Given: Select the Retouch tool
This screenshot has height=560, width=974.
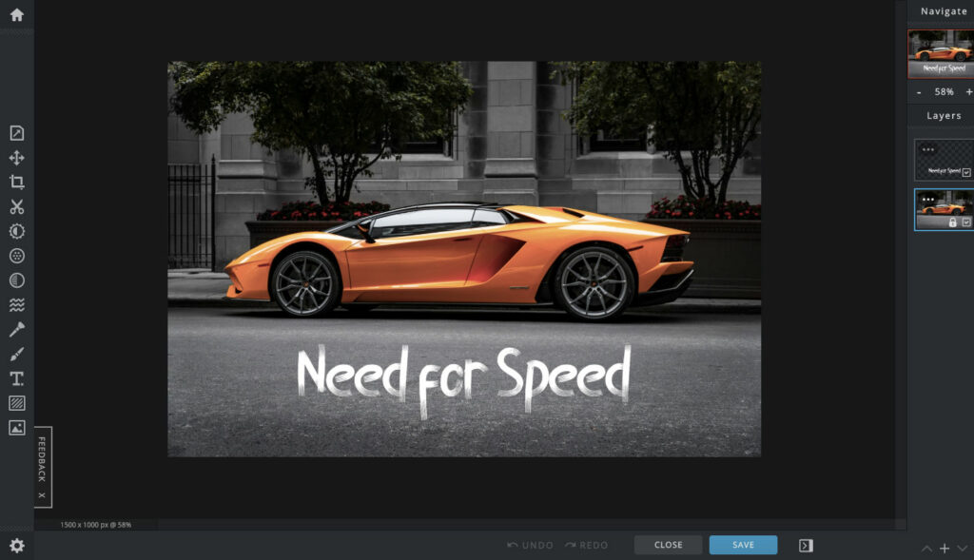Looking at the screenshot, I should (x=16, y=255).
